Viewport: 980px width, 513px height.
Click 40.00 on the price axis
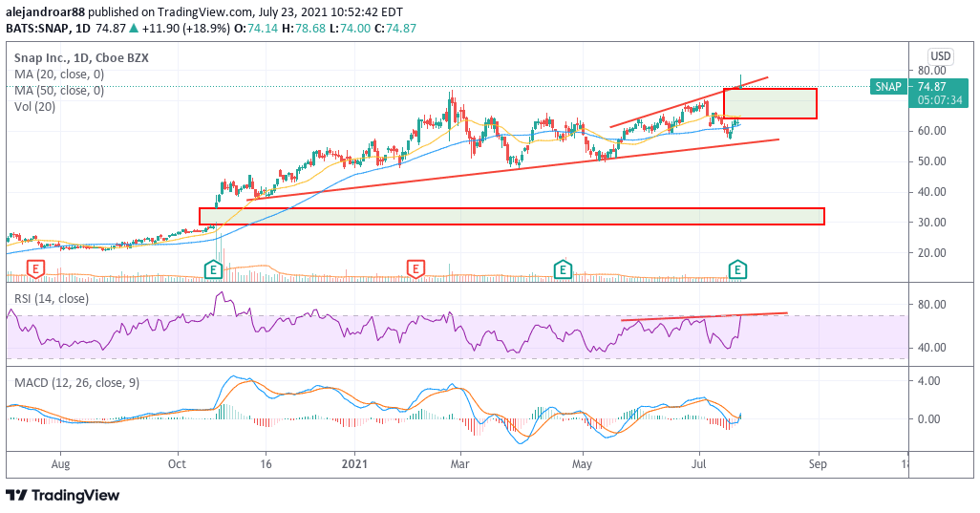point(931,192)
